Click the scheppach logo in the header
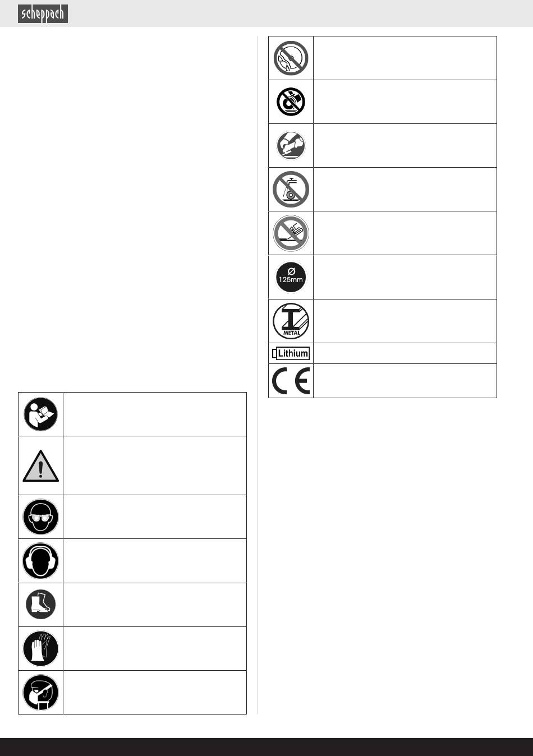Viewport: 533px width, 756px height. [x=43, y=14]
